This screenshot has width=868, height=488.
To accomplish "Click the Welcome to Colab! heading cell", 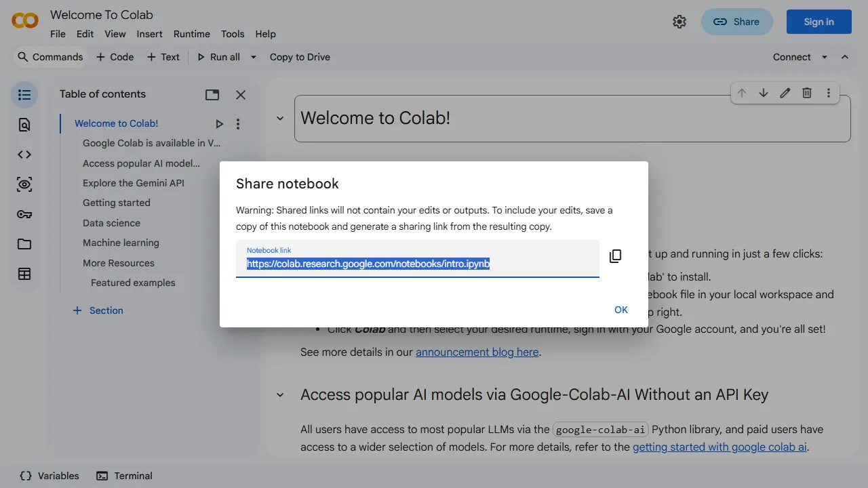I will [x=572, y=119].
